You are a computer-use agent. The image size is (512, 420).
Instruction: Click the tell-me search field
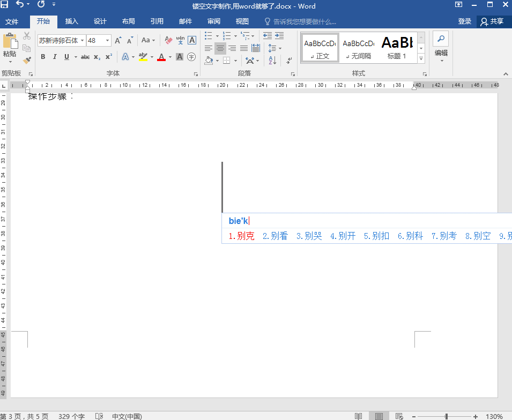point(300,21)
